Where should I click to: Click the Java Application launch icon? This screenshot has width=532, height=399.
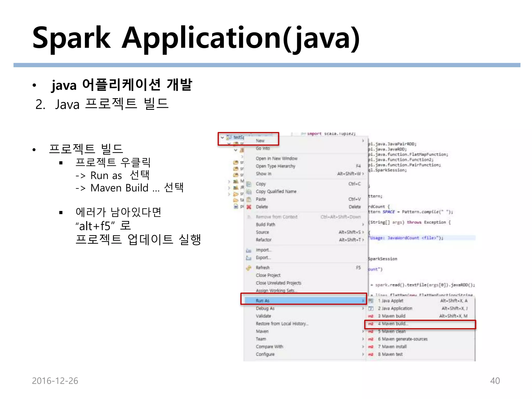(x=371, y=309)
